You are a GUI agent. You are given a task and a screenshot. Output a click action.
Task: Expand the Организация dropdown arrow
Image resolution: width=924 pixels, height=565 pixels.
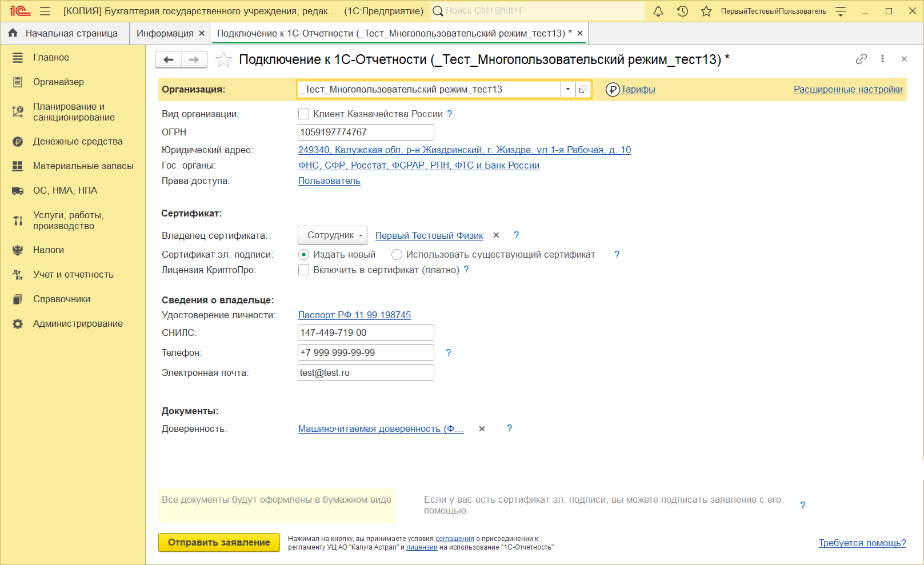coord(568,89)
